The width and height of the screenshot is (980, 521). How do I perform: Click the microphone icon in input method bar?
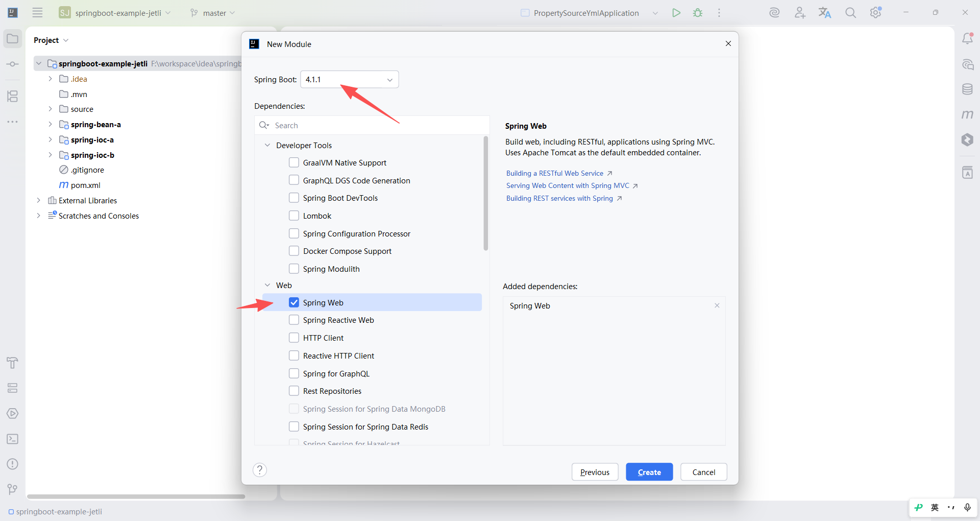click(967, 507)
